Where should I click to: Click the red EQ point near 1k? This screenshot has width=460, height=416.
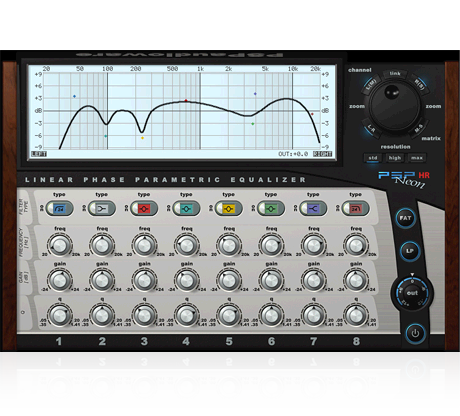[186, 100]
